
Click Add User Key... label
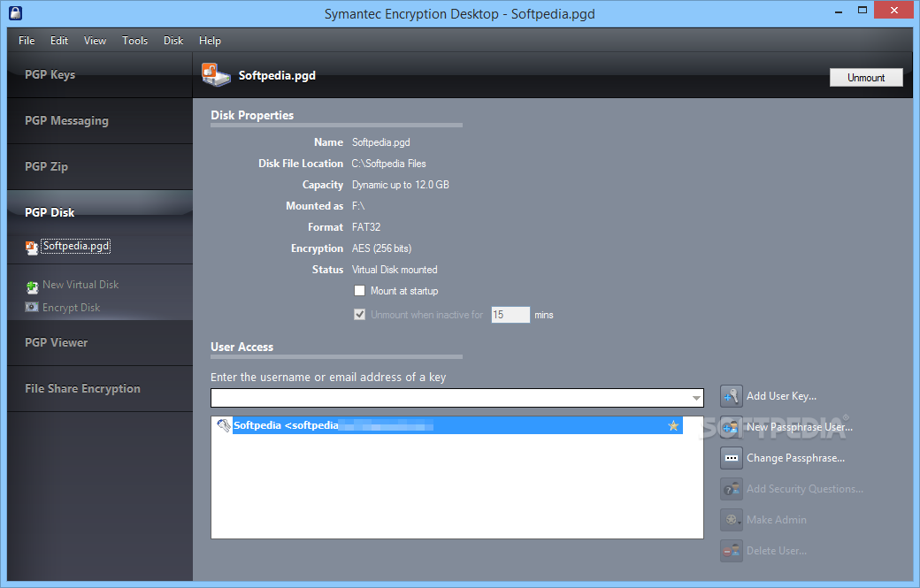point(781,396)
